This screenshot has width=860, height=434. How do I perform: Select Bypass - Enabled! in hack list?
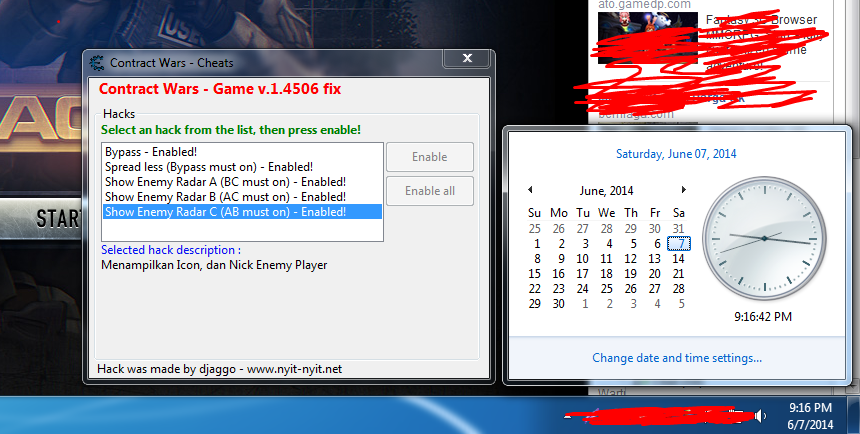pyautogui.click(x=151, y=152)
